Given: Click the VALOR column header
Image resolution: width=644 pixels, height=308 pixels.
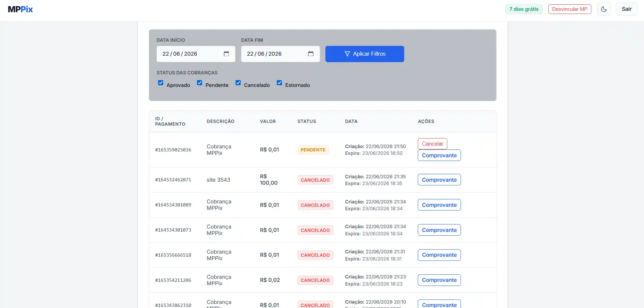Looking at the screenshot, I should point(268,121).
